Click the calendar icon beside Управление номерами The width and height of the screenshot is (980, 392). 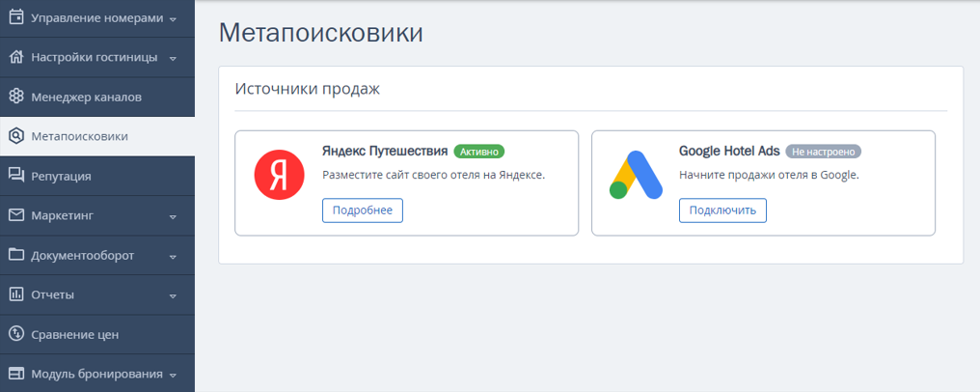pos(16,16)
